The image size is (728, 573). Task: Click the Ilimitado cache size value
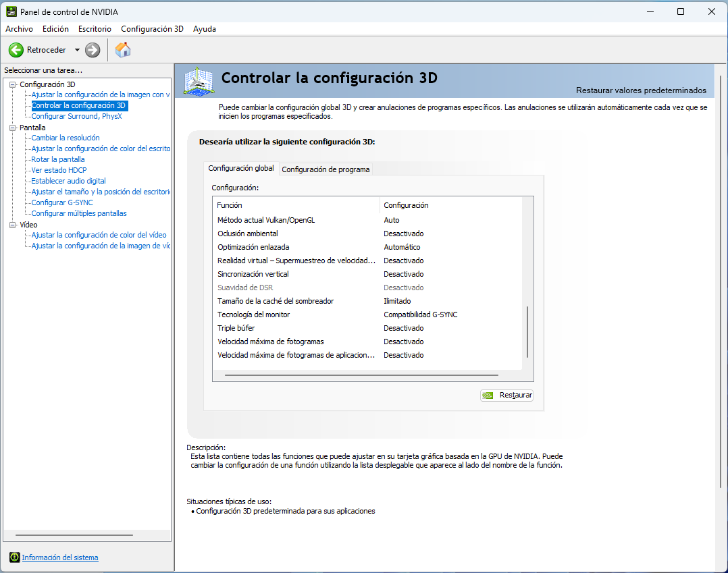coord(397,301)
